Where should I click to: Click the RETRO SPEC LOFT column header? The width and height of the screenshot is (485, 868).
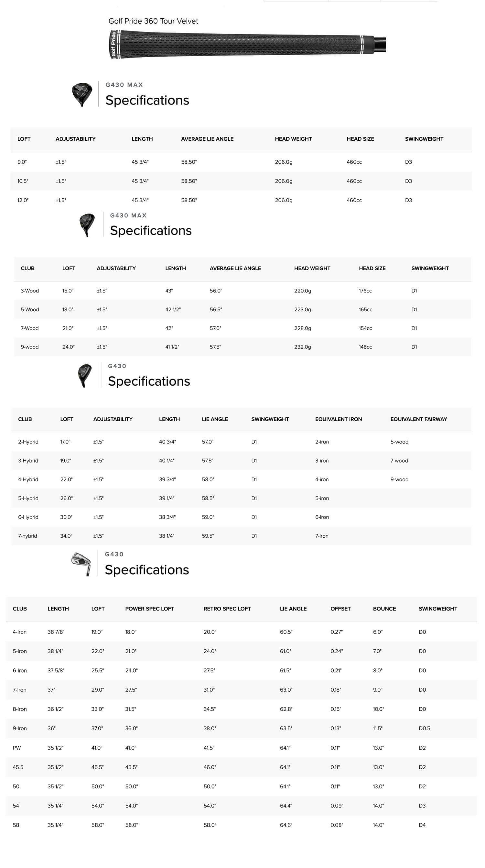tap(227, 609)
